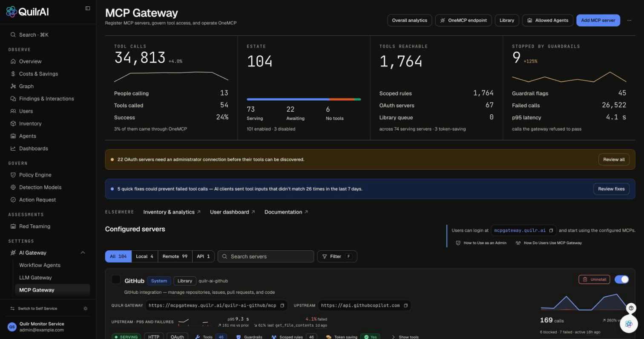Open Users page icon
The width and height of the screenshot is (644, 339).
[x=13, y=111]
